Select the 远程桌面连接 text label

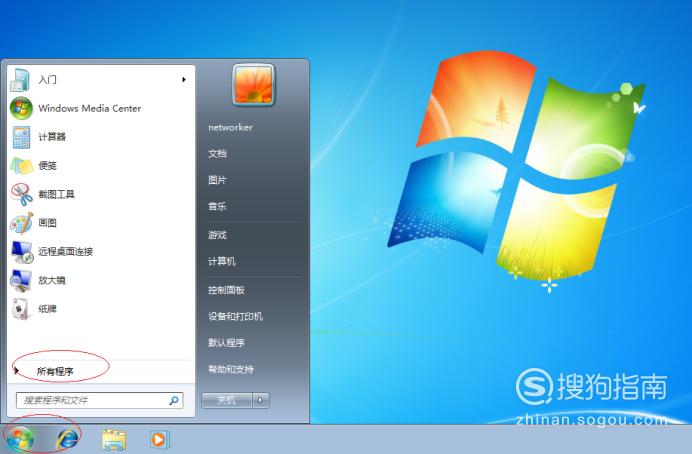(65, 251)
